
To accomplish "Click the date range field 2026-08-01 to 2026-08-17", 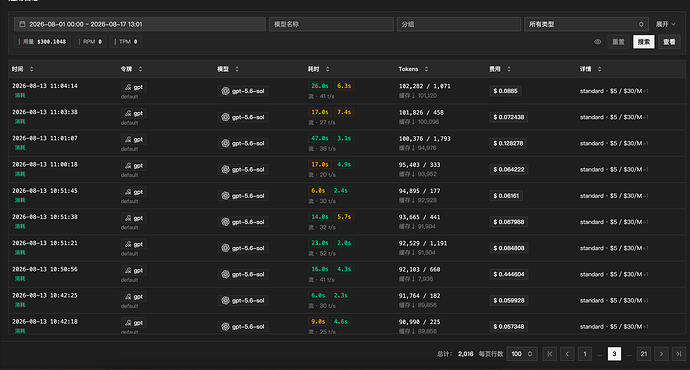I will coord(140,24).
